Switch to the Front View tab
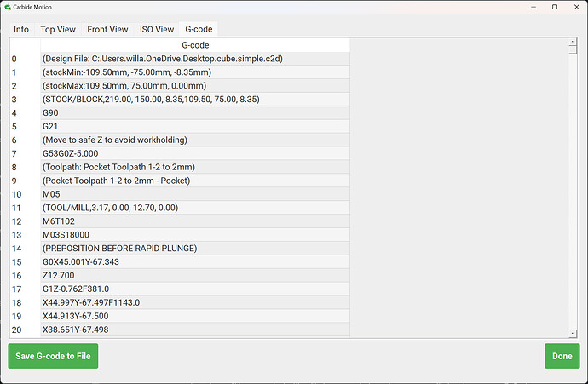Image resolution: width=588 pixels, height=384 pixels. pyautogui.click(x=107, y=29)
